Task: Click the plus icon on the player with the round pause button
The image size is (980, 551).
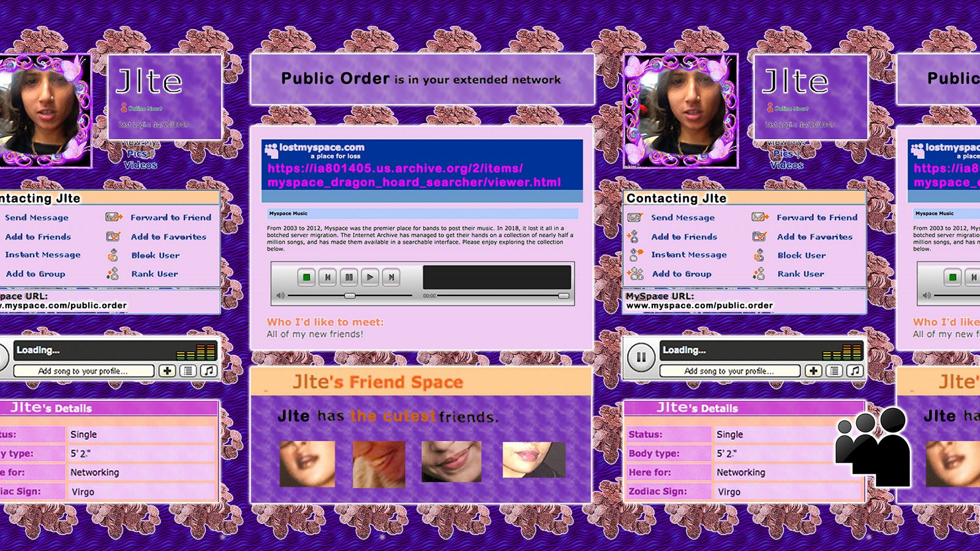Action: [813, 371]
